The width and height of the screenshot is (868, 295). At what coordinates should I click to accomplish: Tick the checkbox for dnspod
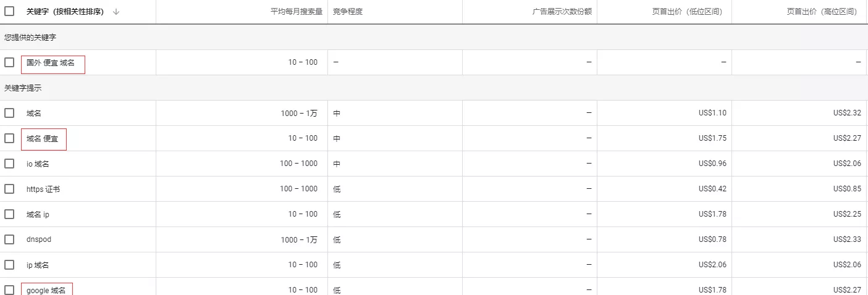[9, 239]
